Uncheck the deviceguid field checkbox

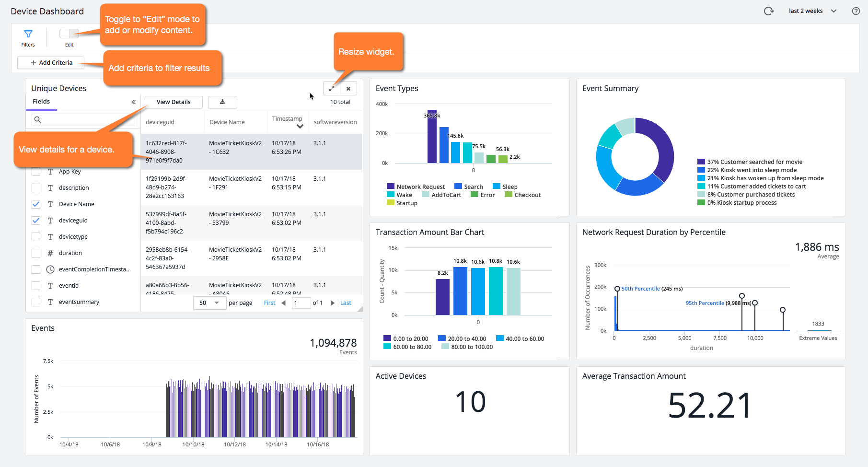pyautogui.click(x=36, y=221)
